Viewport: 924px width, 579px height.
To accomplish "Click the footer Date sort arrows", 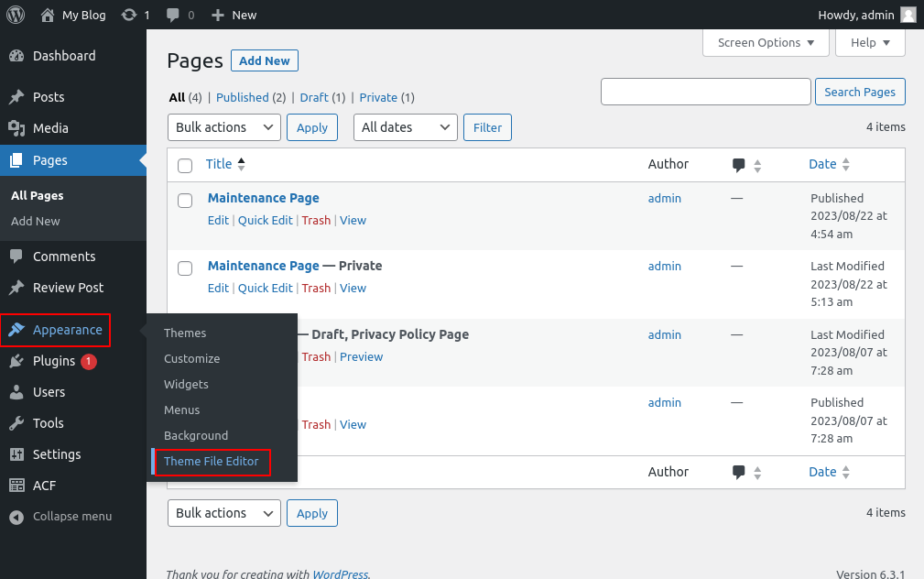I will click(x=845, y=473).
